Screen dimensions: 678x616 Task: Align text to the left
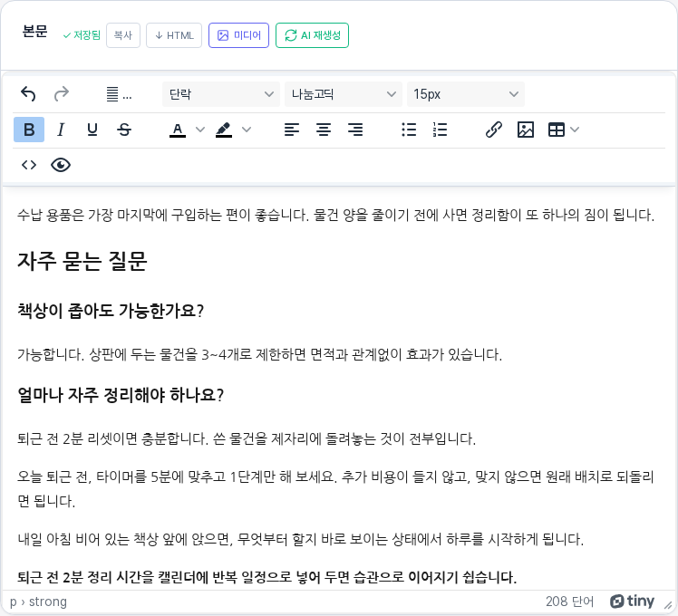click(x=292, y=130)
